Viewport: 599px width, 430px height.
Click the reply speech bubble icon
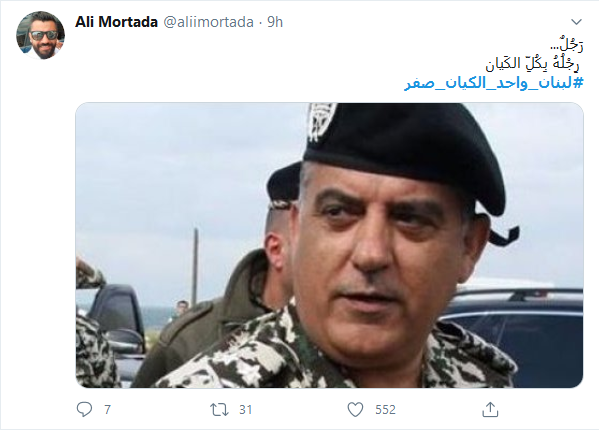pyautogui.click(x=84, y=409)
